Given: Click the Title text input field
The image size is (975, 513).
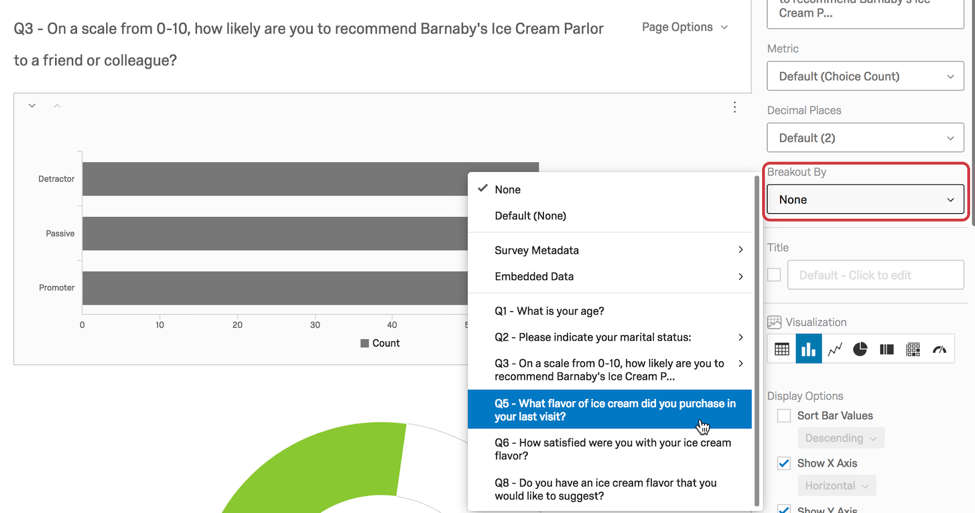Looking at the screenshot, I should click(876, 275).
